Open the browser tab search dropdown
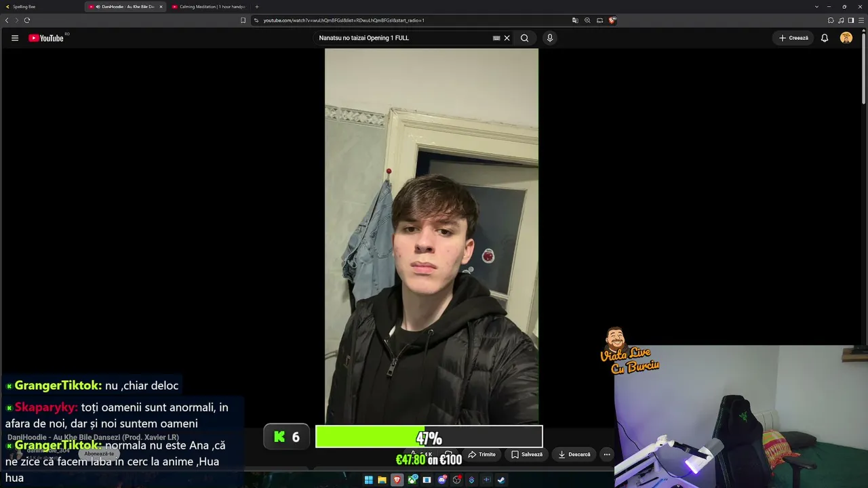 [x=816, y=7]
